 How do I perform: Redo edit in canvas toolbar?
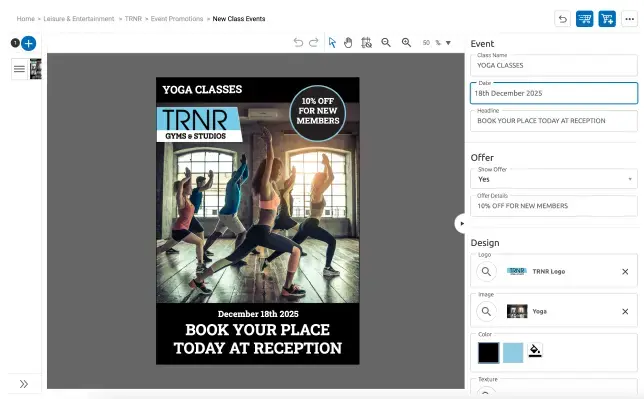point(313,42)
